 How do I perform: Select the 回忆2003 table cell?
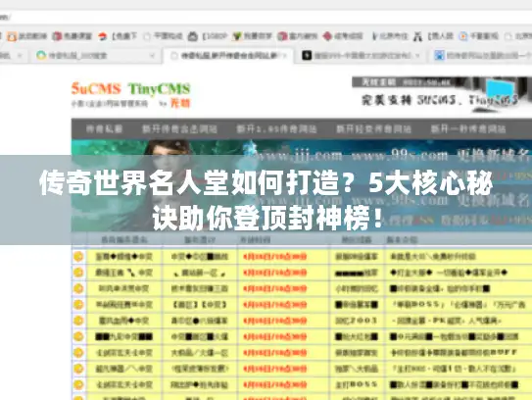click(x=357, y=321)
